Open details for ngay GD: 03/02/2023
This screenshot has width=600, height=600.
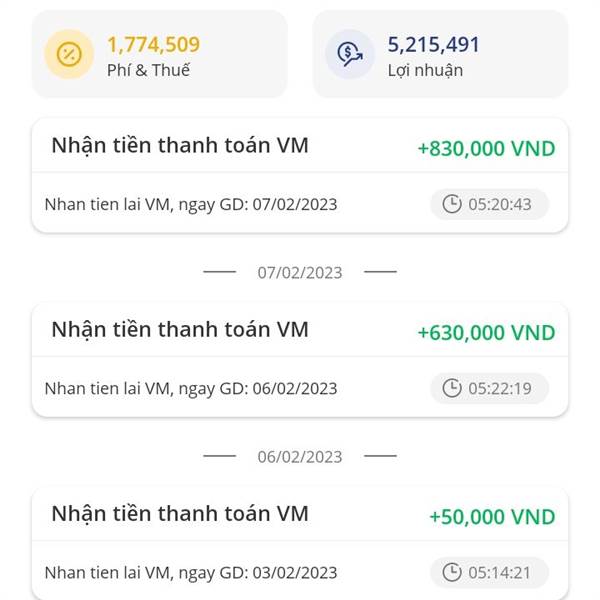pos(191,573)
